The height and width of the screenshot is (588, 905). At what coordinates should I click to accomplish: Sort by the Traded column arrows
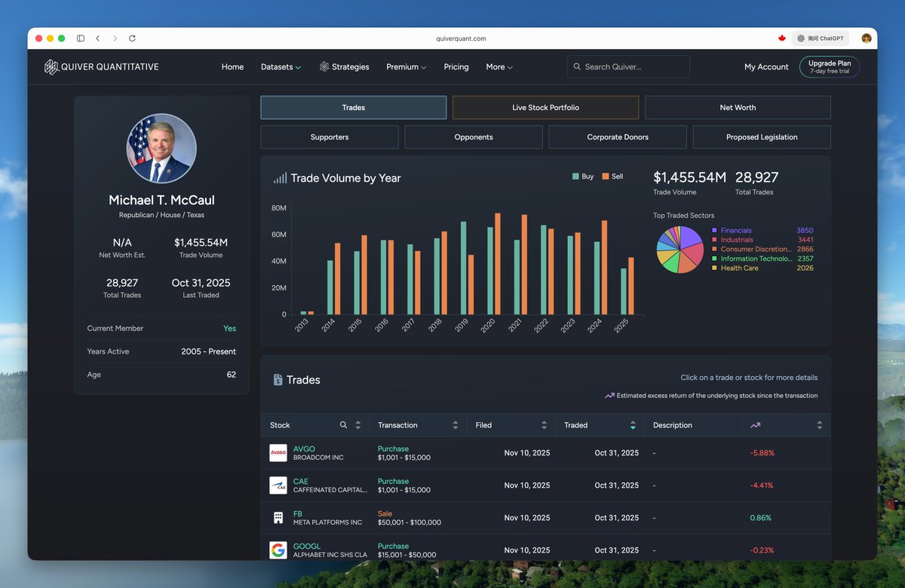(x=633, y=425)
